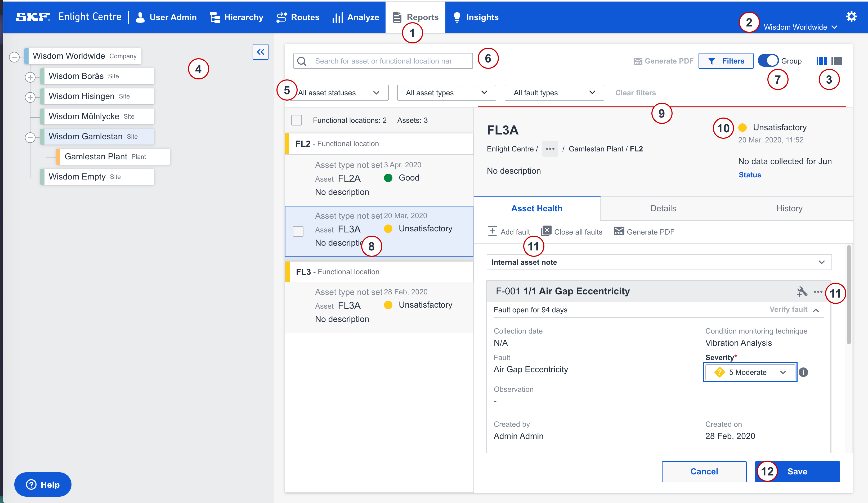The width and height of the screenshot is (868, 503).
Task: Expand the breadcrumb ellipsis path
Action: tap(550, 149)
